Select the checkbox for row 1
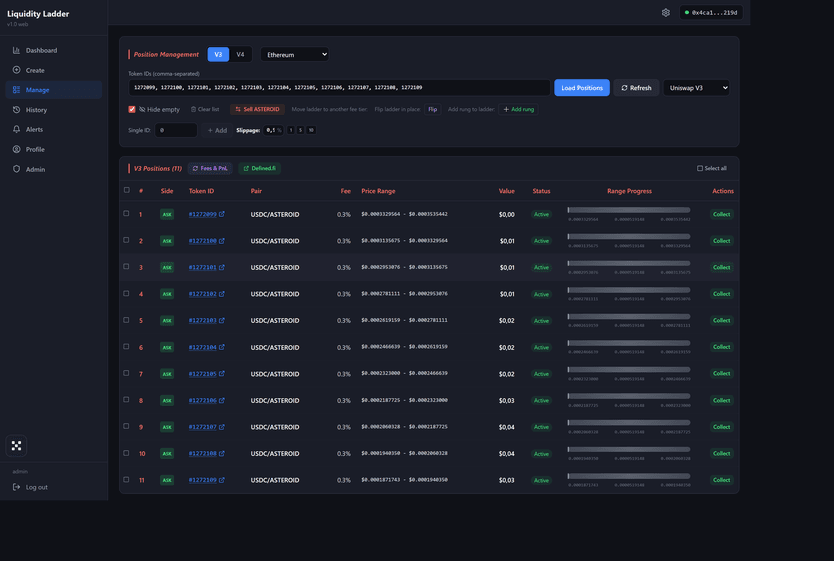Screen dimensions: 834x561 click(x=127, y=213)
